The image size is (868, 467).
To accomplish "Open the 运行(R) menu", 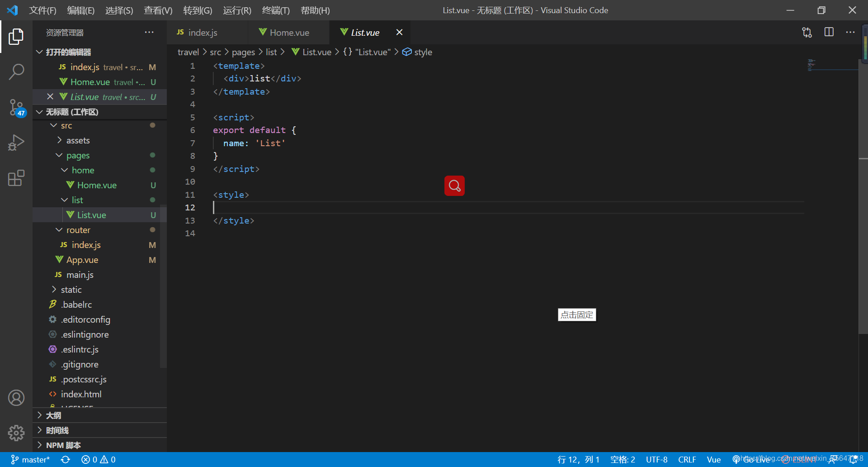I will 237,10.
